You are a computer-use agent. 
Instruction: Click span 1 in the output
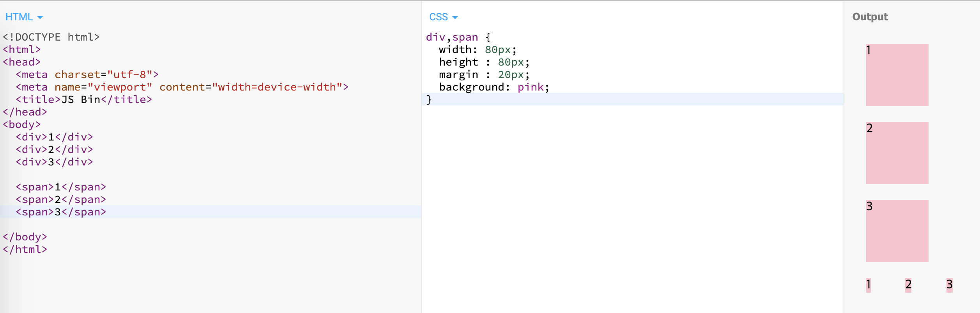click(868, 285)
